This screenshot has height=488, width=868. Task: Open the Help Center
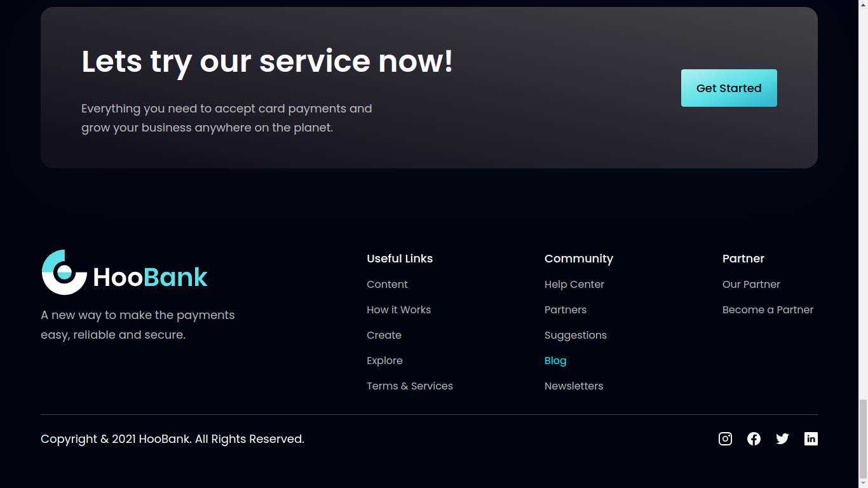tap(574, 284)
